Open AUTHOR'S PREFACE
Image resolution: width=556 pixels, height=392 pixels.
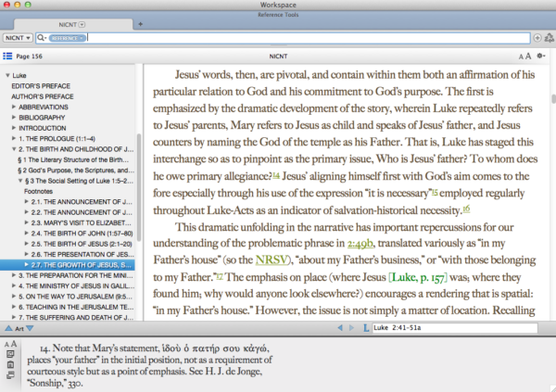click(x=43, y=96)
